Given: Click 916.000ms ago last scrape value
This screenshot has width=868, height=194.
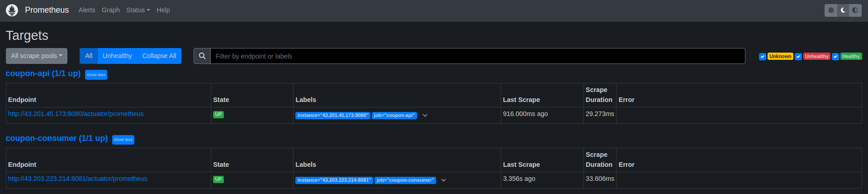Looking at the screenshot, I should (525, 114).
